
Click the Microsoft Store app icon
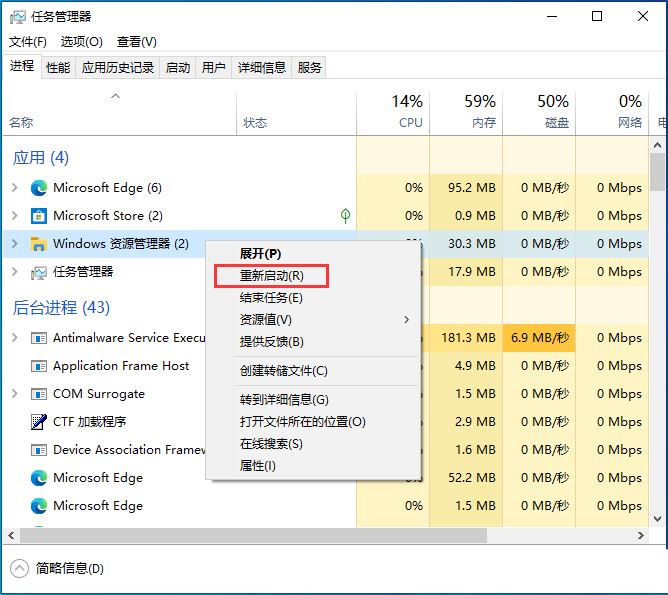click(39, 216)
